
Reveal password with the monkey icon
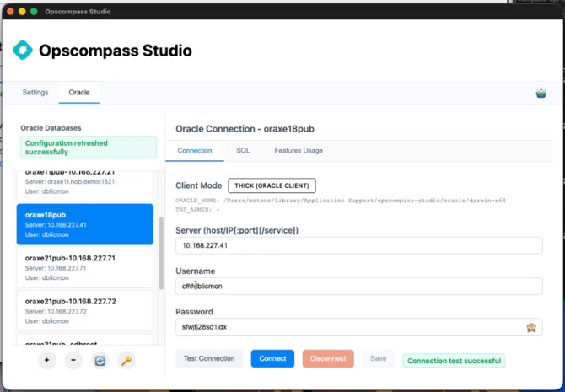click(532, 327)
